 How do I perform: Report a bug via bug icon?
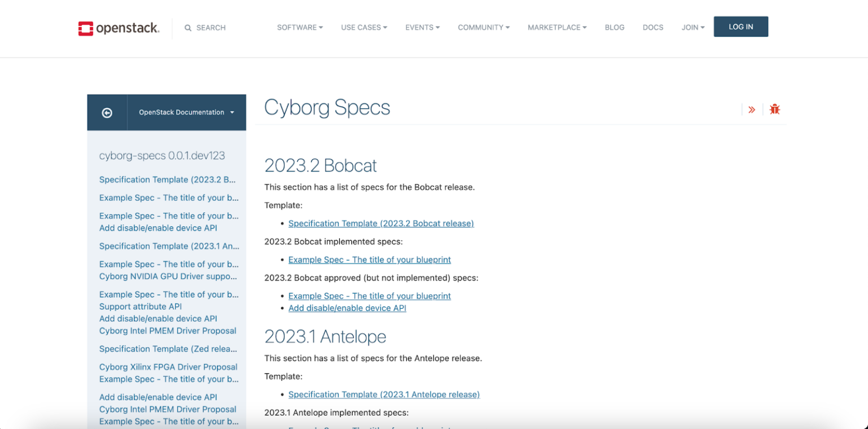(775, 110)
